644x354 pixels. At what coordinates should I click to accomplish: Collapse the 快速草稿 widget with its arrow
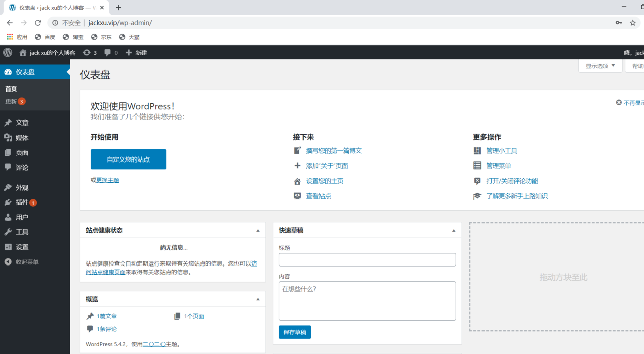tap(454, 230)
